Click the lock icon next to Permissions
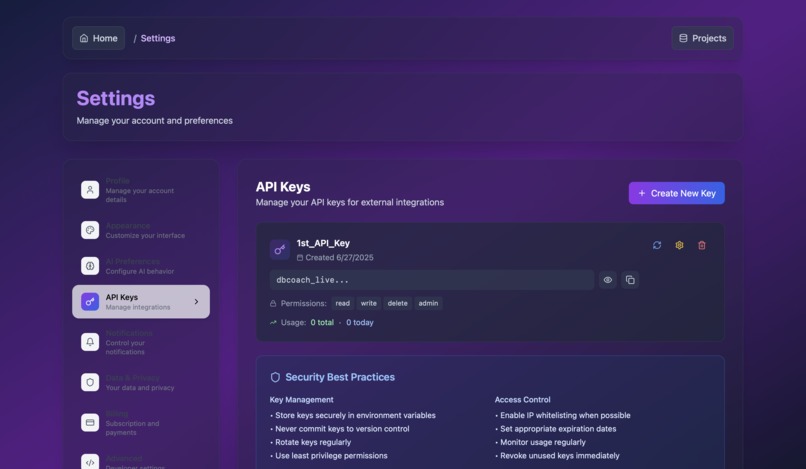Screen dimensions: 806x469 coord(273,303)
